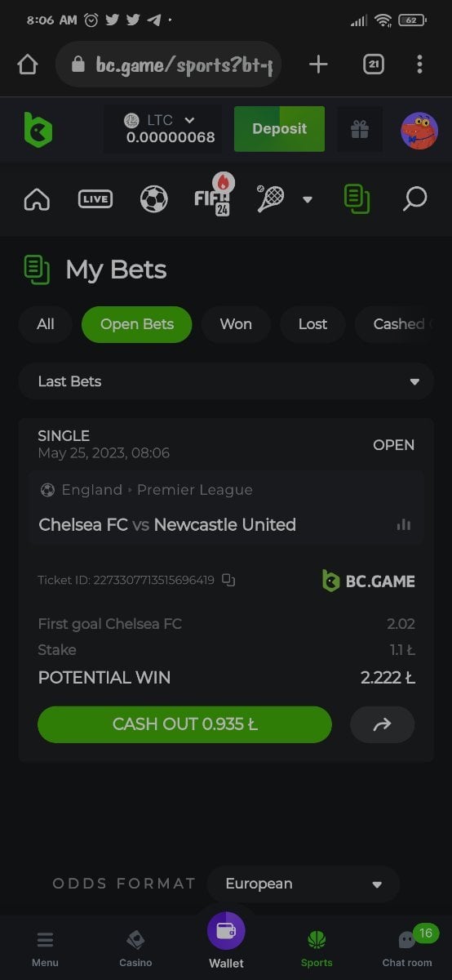Open the sports home icon

37,198
